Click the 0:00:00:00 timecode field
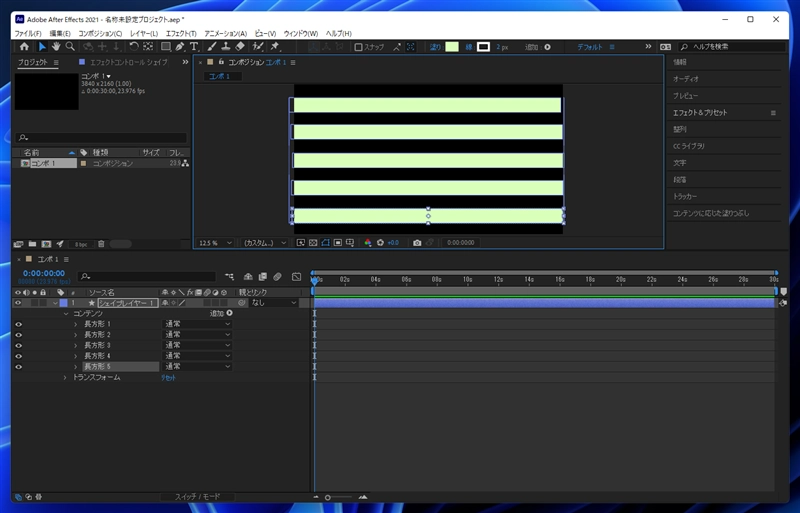 point(43,273)
